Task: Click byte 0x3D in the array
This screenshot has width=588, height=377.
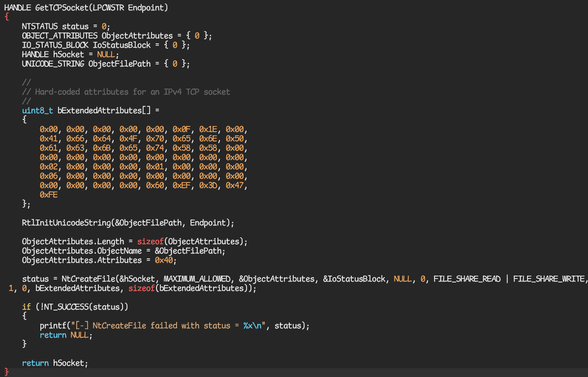Action: click(x=208, y=186)
